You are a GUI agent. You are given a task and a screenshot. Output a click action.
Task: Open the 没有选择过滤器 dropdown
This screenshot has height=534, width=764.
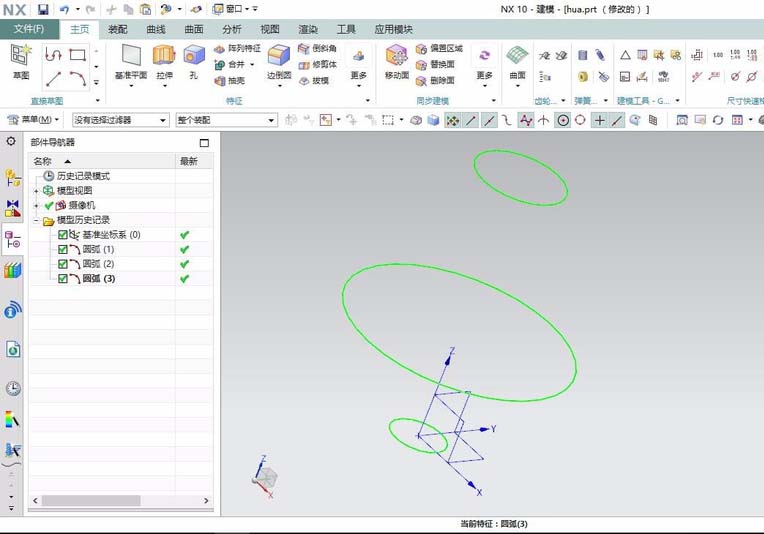pos(120,120)
